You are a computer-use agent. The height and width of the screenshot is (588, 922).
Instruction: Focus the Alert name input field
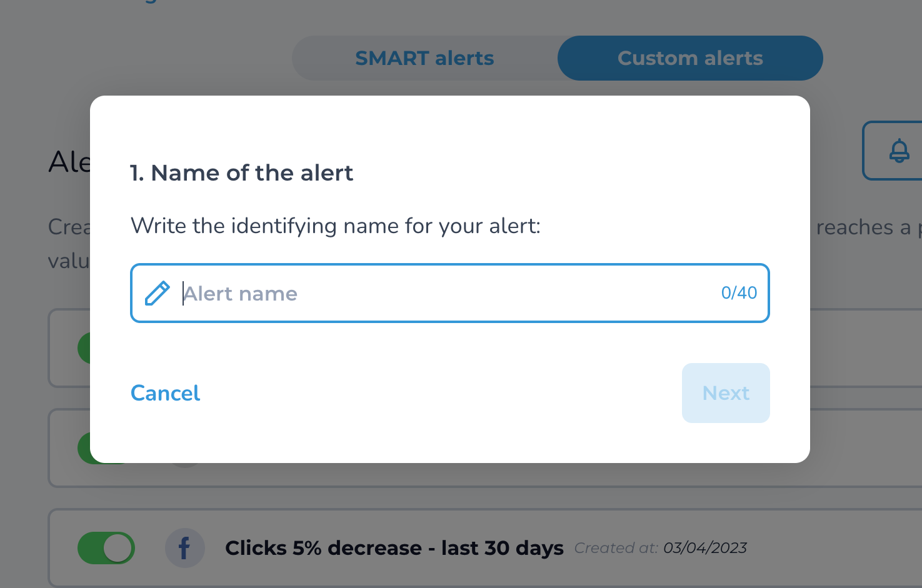point(449,293)
